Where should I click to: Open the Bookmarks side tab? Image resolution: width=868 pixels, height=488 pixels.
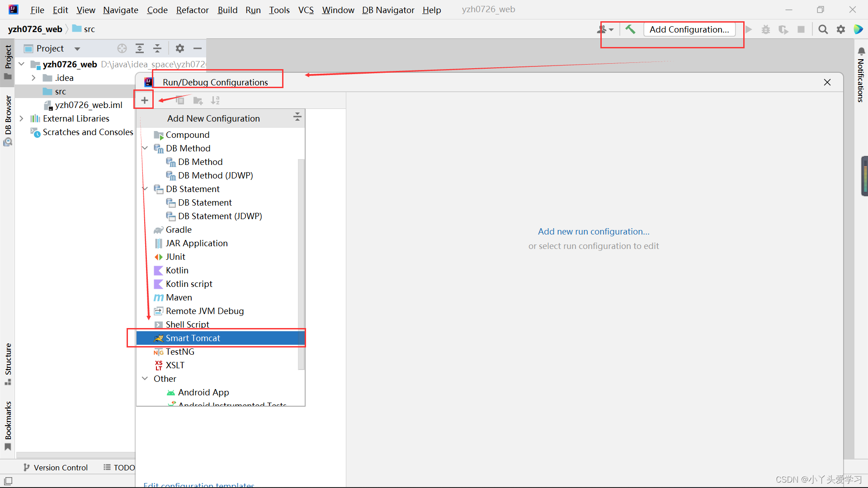click(8, 426)
